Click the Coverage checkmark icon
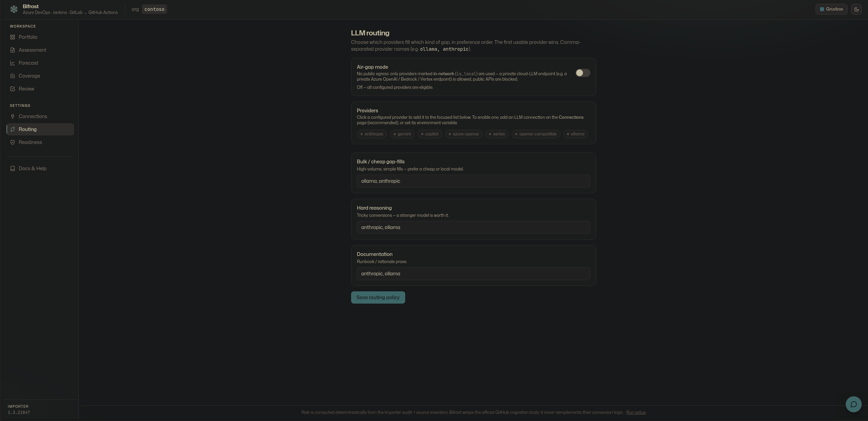The image size is (868, 421). tap(13, 76)
